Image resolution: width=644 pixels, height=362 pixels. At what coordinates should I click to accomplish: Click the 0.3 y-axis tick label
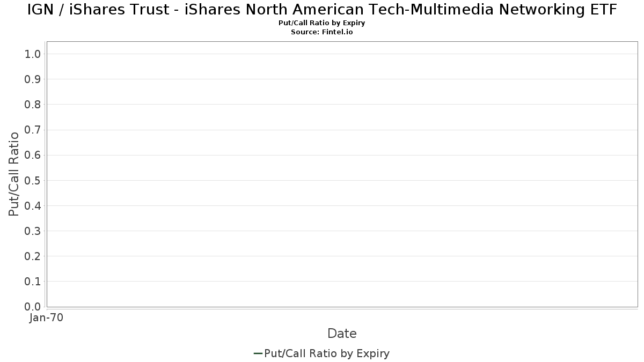pos(33,231)
